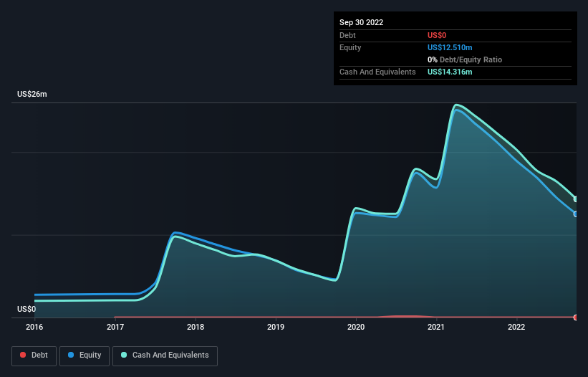
Task: Click the 2016 x-axis label
Action: (34, 327)
